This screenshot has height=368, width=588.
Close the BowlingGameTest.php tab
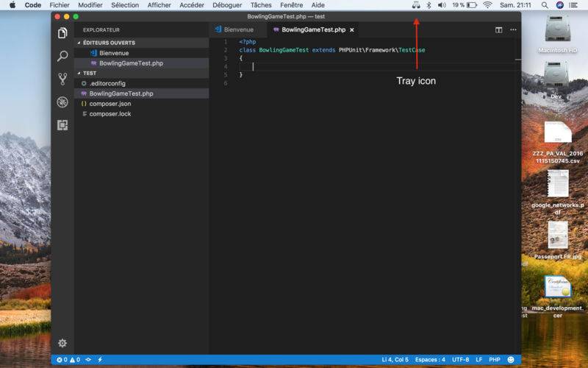352,30
